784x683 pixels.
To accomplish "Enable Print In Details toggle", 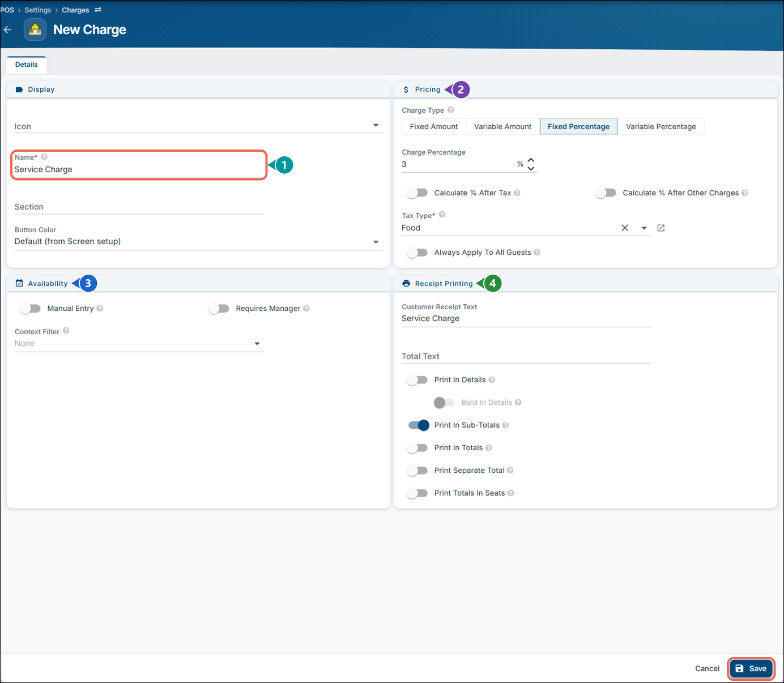I will (417, 380).
